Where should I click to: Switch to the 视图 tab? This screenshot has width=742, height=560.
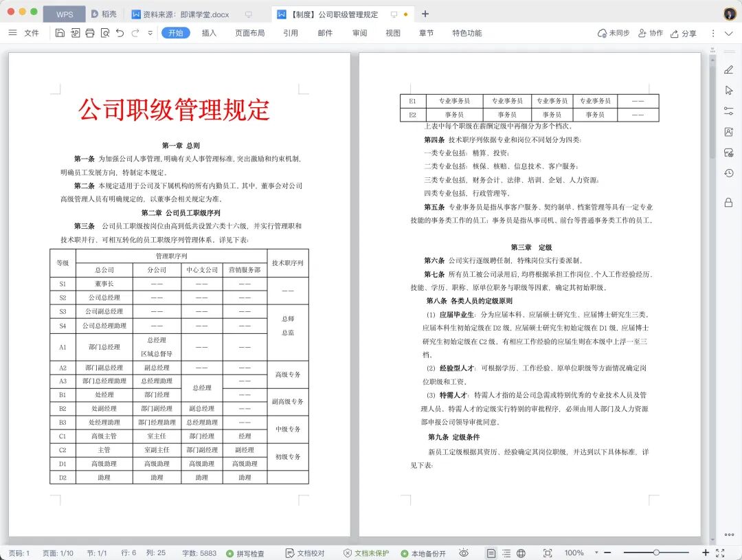tap(393, 33)
